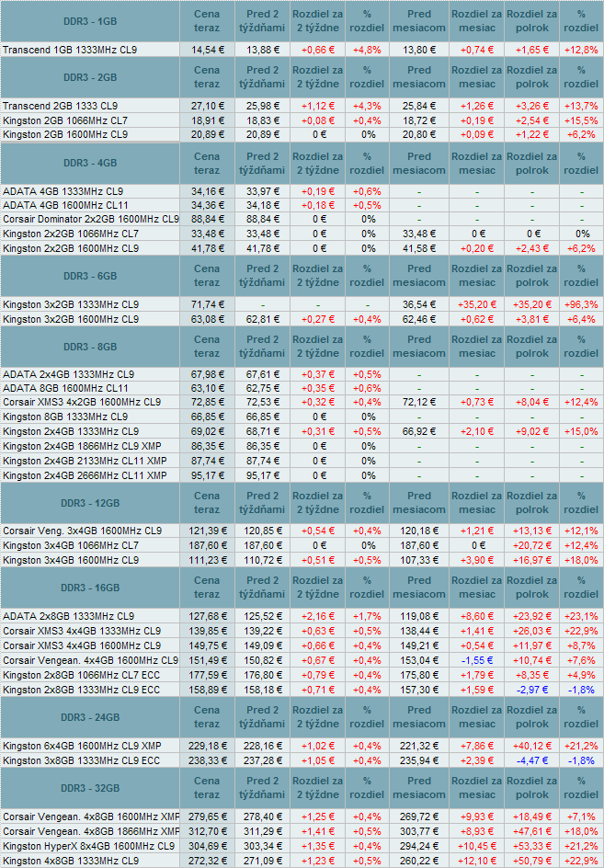Select Kingston 2GB 1600MHz CL9 product name
Screen dimensions: 604x868
click(64, 134)
